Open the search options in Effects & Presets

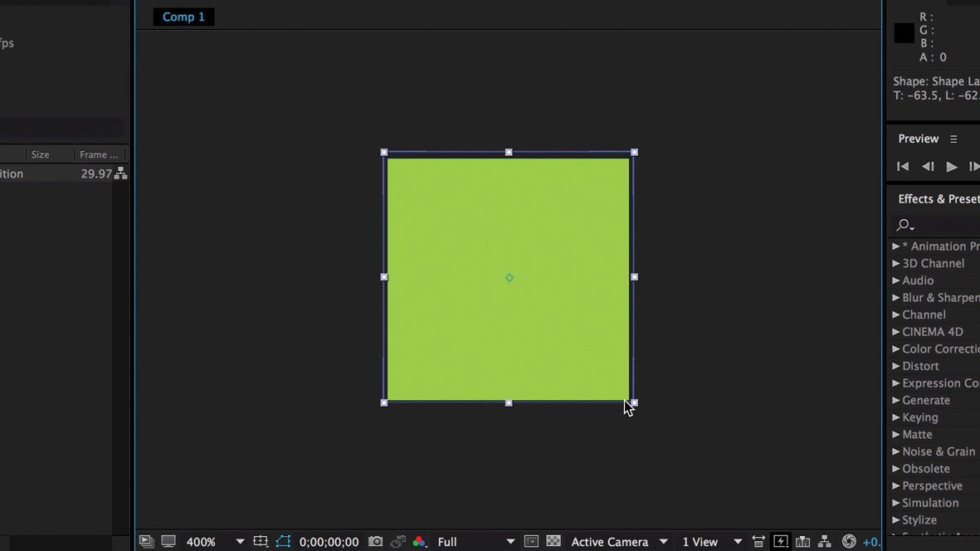pos(904,225)
